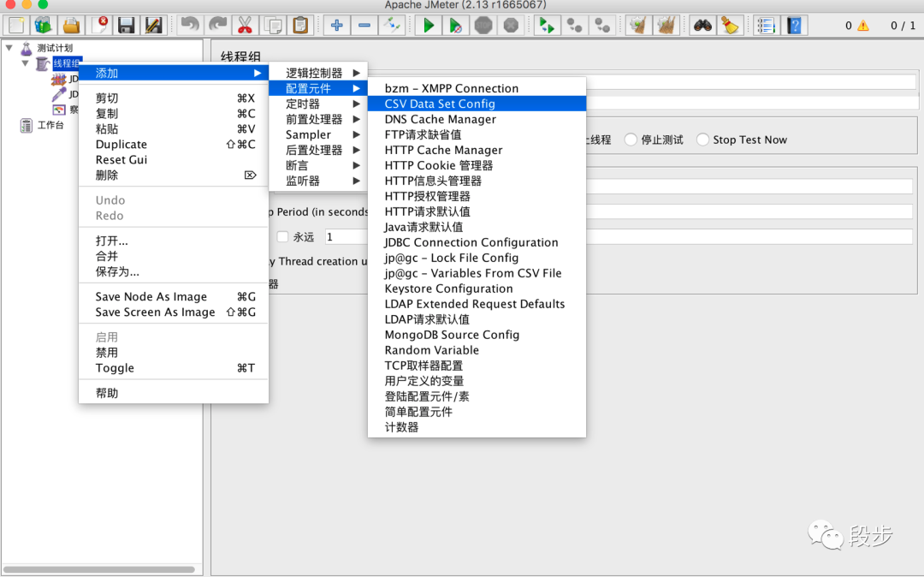
Task: Click the New test plan toolbar icon
Action: click(x=16, y=26)
